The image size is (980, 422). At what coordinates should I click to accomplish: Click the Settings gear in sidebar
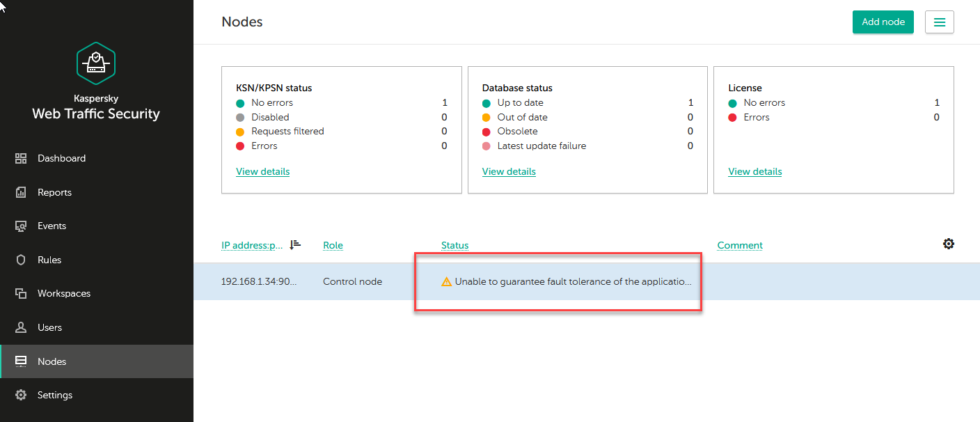21,395
